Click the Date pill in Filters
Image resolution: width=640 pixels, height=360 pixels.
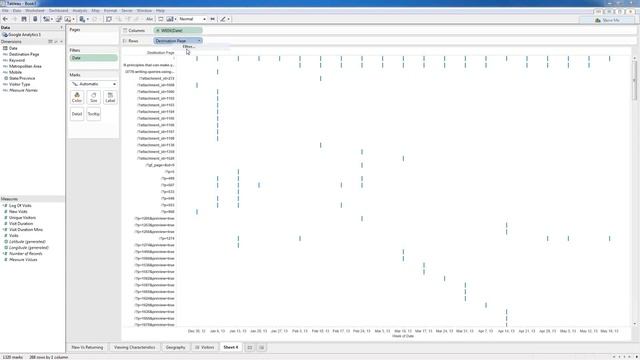93,58
